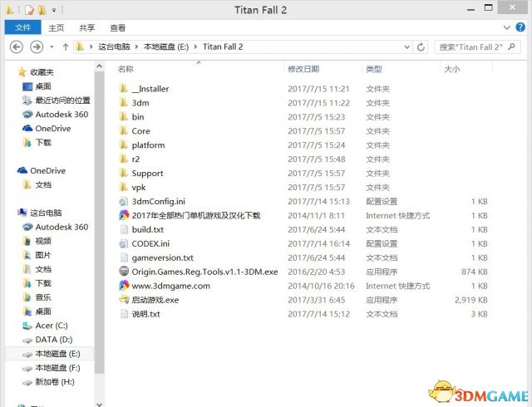532x407 pixels.
Task: Select the Origin.Games.Reg.Tools.v1.1-3DM.exe icon
Action: [124, 272]
